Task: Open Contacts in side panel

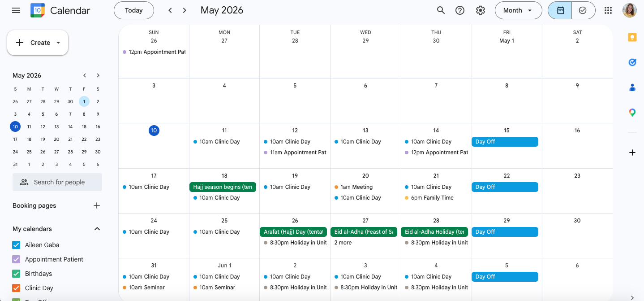Action: [632, 87]
